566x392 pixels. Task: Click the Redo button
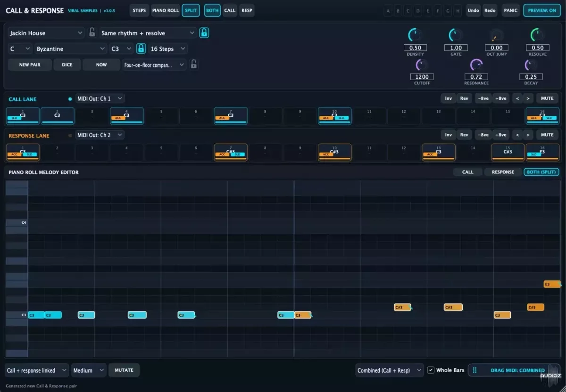pos(490,10)
